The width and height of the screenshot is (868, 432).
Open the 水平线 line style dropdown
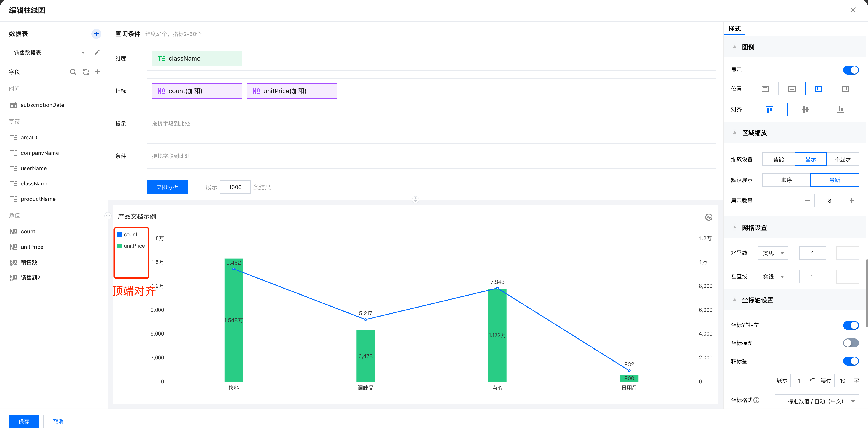pyautogui.click(x=773, y=253)
